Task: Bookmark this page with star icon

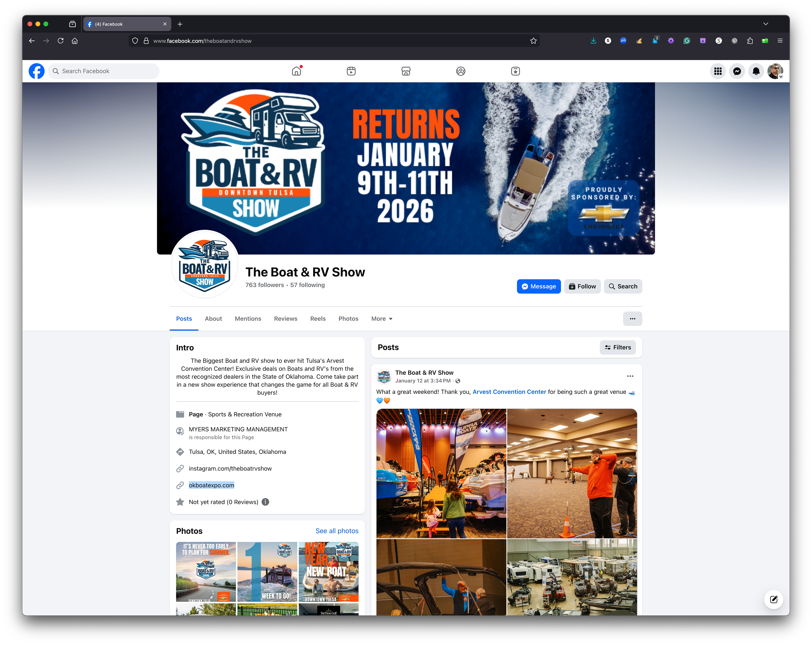Action: 533,41
